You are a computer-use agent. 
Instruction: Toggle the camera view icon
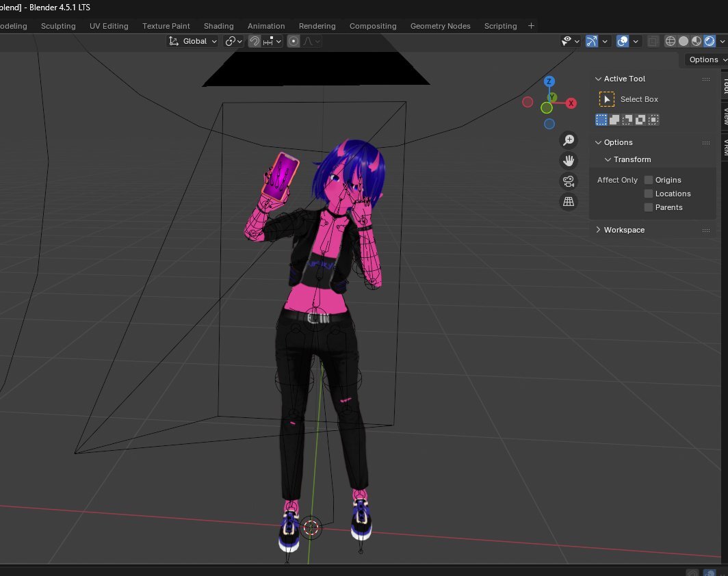click(x=569, y=181)
